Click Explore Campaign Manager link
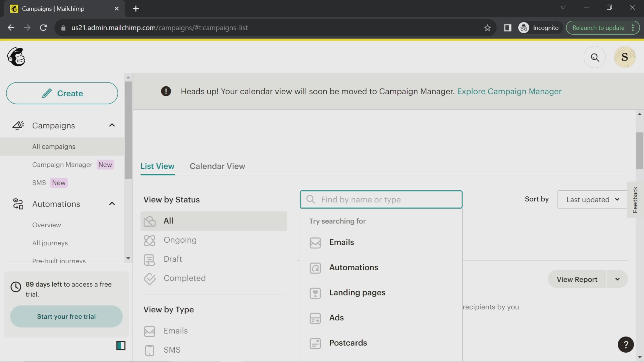644x362 pixels. [x=509, y=91]
